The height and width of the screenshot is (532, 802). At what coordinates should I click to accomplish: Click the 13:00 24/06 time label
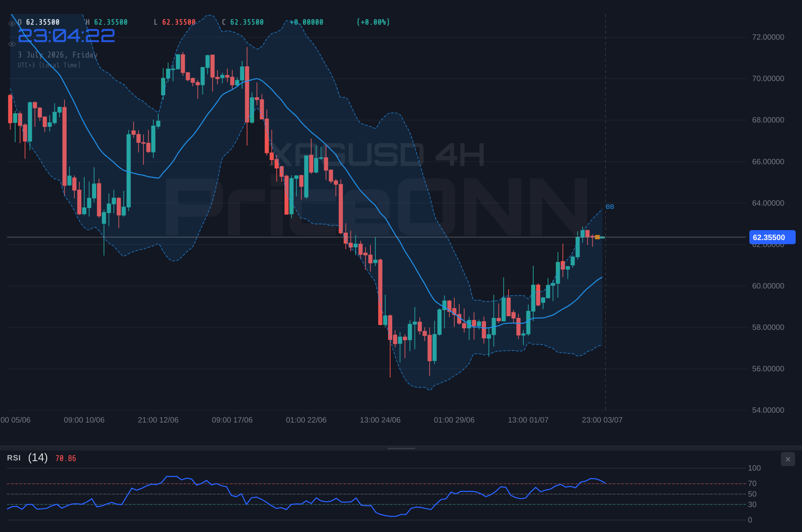(380, 420)
